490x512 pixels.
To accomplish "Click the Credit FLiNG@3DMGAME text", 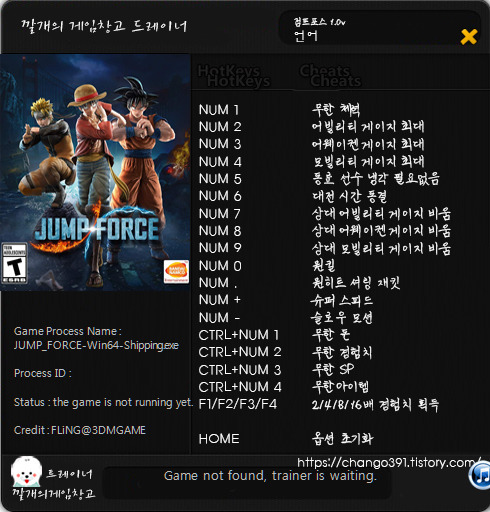I will pyautogui.click(x=80, y=430).
